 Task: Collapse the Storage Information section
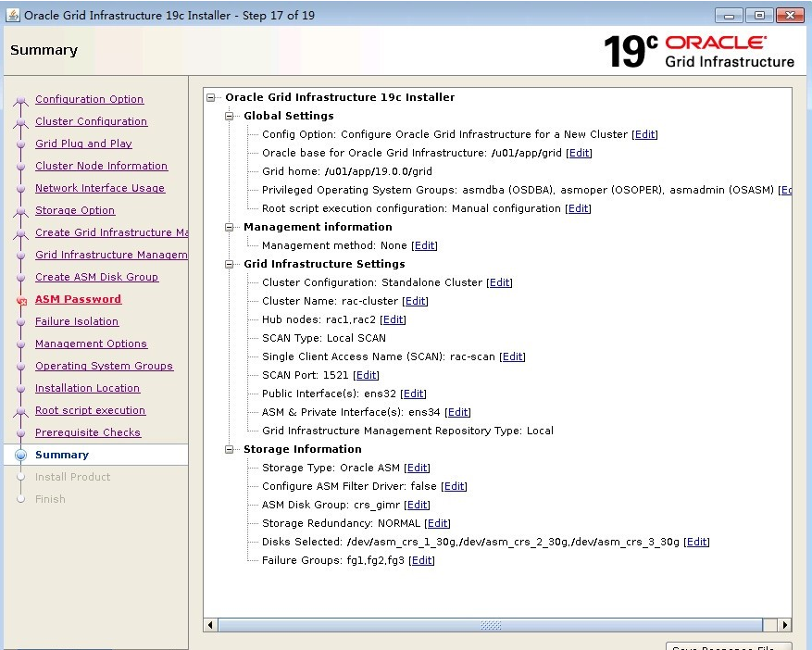pyautogui.click(x=231, y=449)
